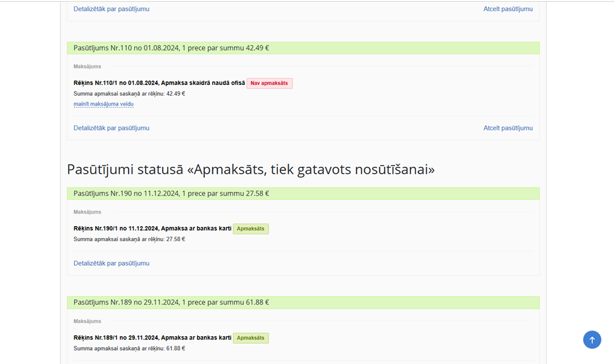Click Apmaksāts badge on invoice Nr.189/1
The width and height of the screenshot is (614, 364).
(251, 338)
